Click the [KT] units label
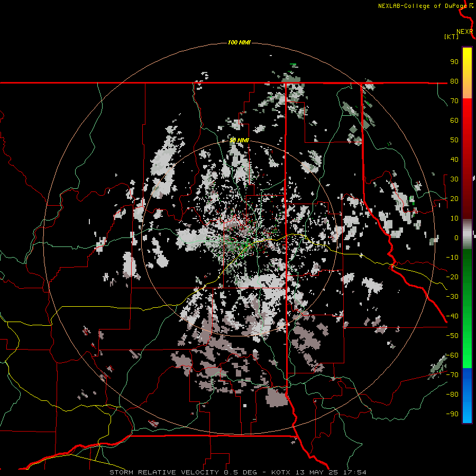The height and width of the screenshot is (476, 476). point(451,36)
